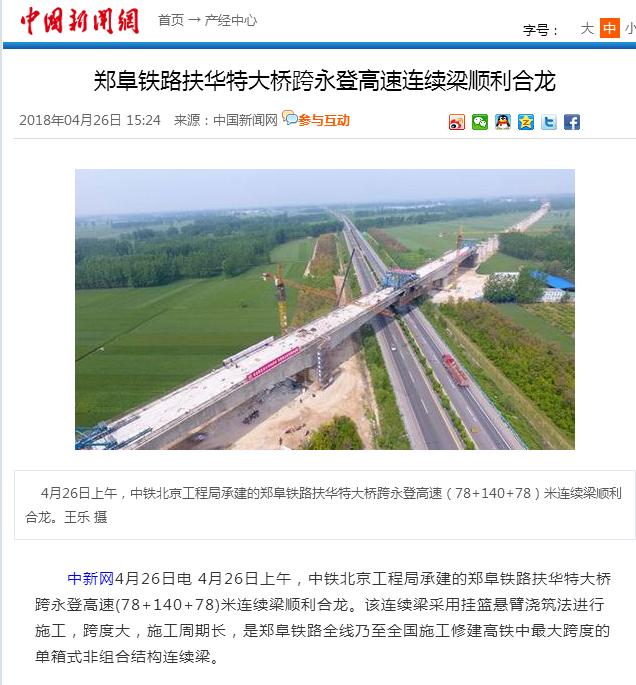Share via the green WeChat icon
Viewport: 636px width, 685px height.
tap(480, 122)
